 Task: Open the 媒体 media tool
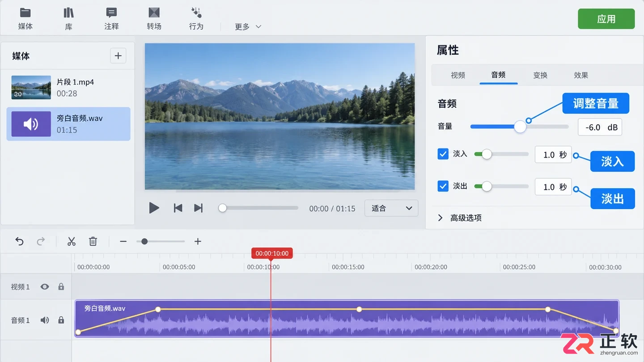click(25, 19)
